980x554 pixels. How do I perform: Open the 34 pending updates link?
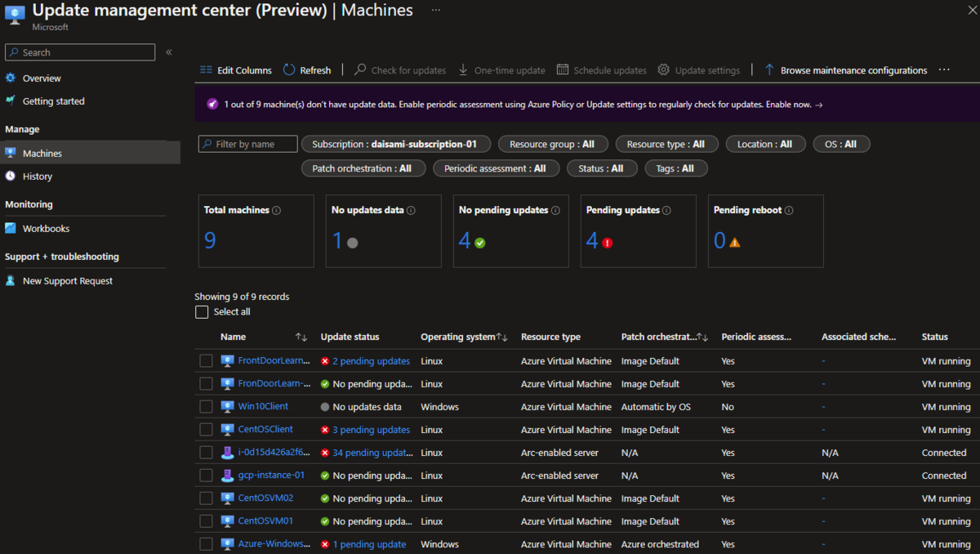pyautogui.click(x=373, y=453)
